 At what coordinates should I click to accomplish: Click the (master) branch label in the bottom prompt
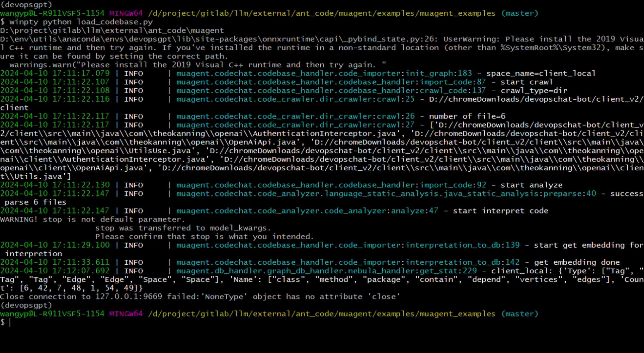click(x=520, y=314)
